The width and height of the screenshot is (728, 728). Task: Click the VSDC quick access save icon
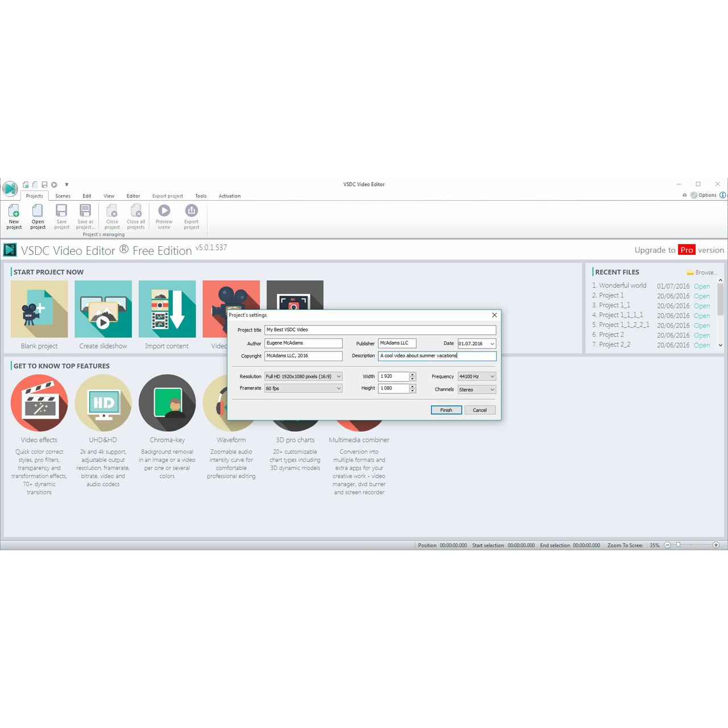[44, 184]
